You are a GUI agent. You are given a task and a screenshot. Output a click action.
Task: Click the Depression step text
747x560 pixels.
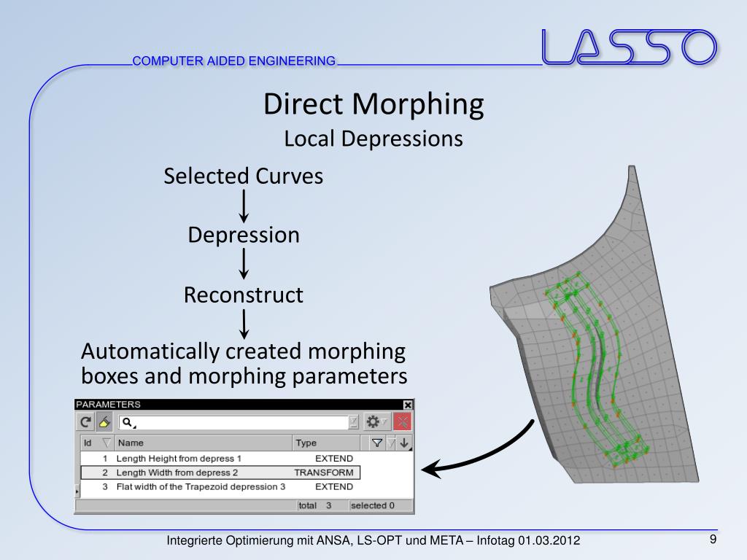(244, 236)
